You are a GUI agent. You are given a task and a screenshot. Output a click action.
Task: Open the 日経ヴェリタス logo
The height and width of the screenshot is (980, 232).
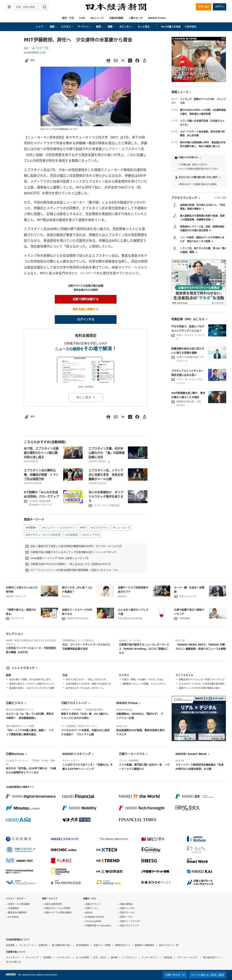pyautogui.click(x=188, y=808)
